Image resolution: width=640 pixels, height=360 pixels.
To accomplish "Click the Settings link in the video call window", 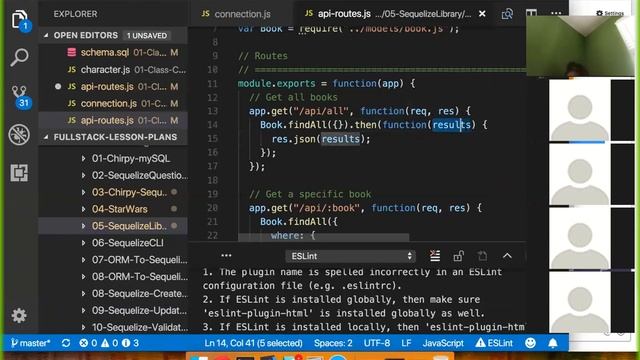I will pyautogui.click(x=610, y=13).
